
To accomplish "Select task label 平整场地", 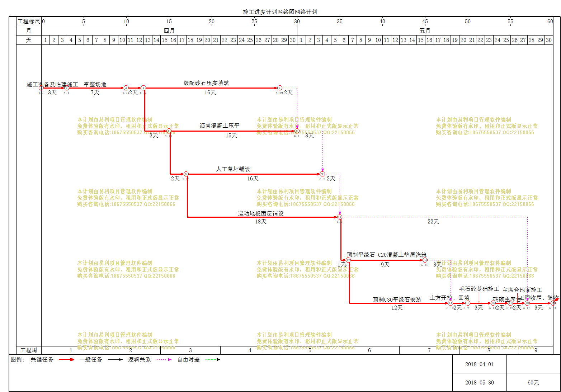I will click(95, 84).
